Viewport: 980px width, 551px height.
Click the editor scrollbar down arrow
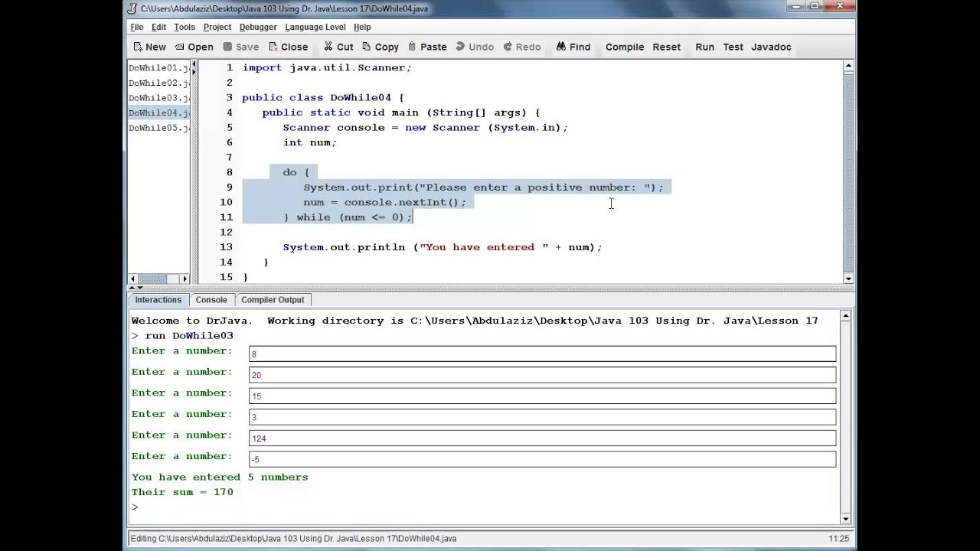pyautogui.click(x=848, y=279)
